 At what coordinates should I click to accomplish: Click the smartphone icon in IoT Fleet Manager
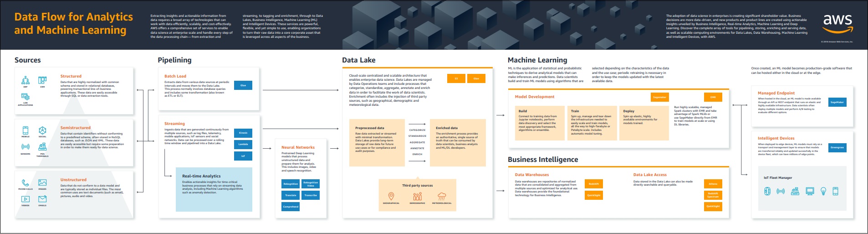point(835,191)
